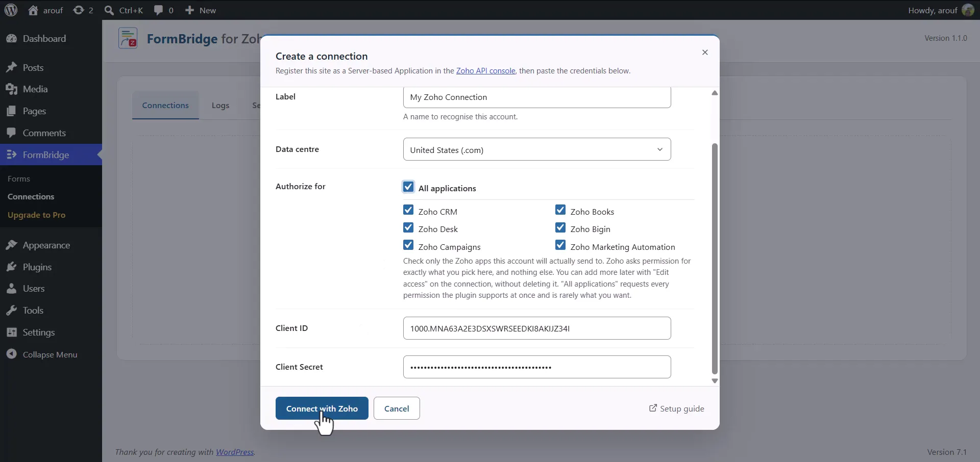Click Howdy, arouf account text

pos(933,10)
